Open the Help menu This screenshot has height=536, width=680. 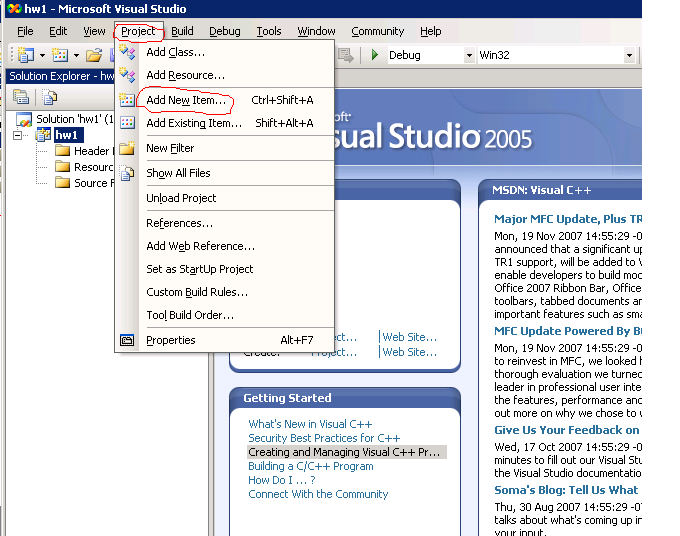431,31
